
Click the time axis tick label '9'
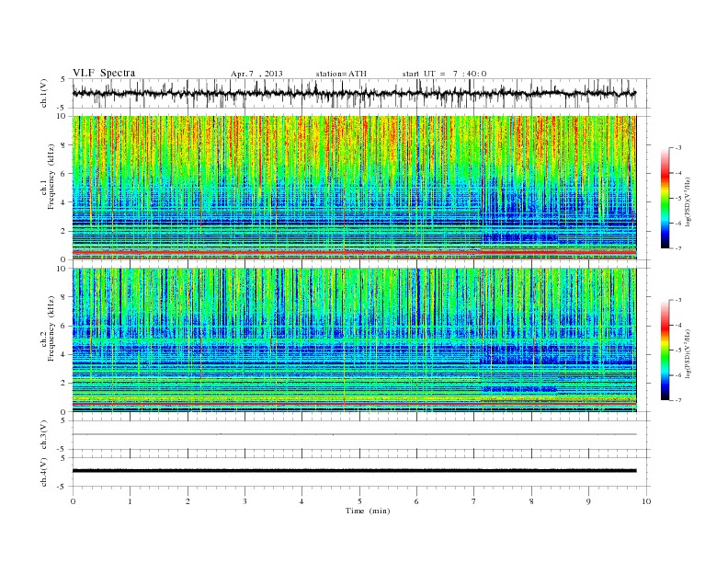[x=588, y=501]
